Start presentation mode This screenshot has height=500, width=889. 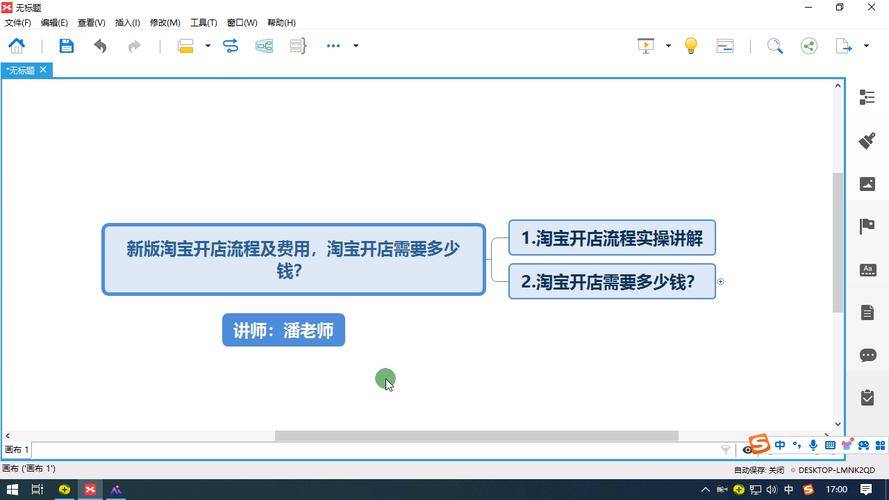646,46
